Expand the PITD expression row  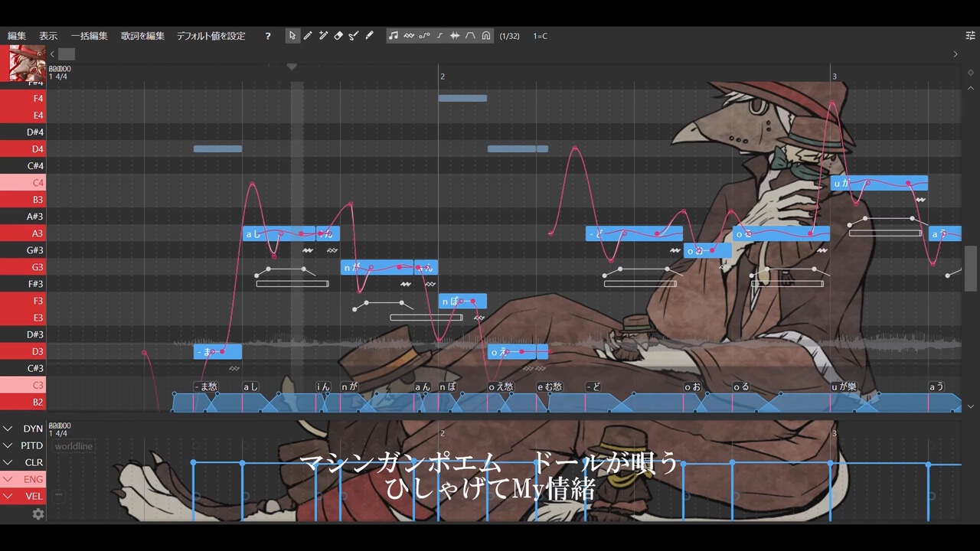(x=23, y=445)
